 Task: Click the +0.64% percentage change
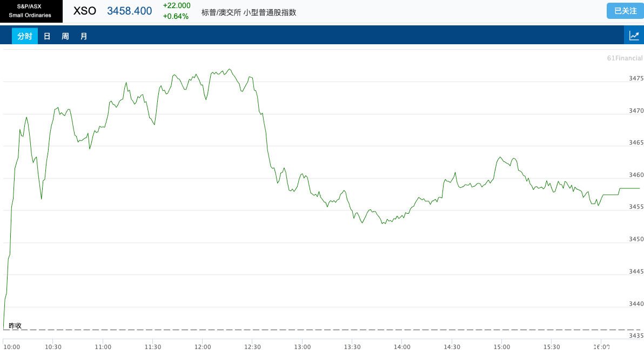click(x=176, y=16)
